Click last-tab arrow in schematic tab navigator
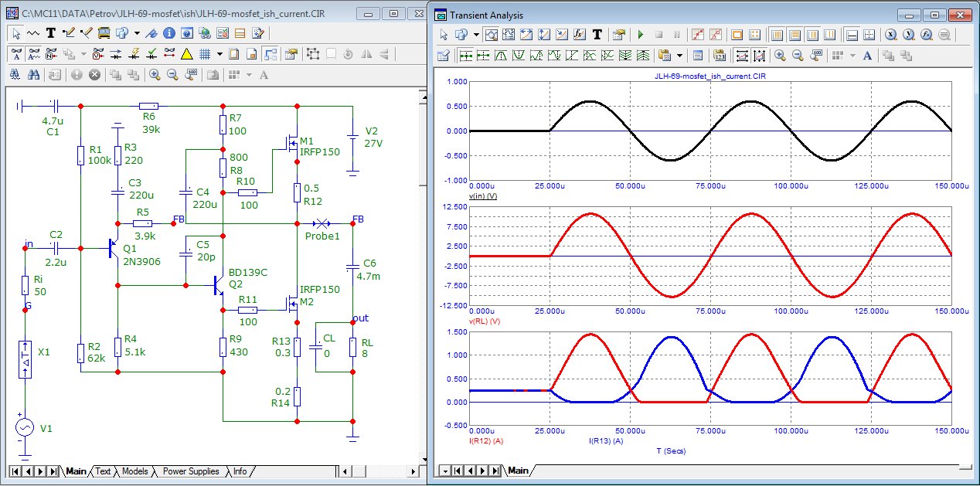980x486 pixels. coord(53,471)
